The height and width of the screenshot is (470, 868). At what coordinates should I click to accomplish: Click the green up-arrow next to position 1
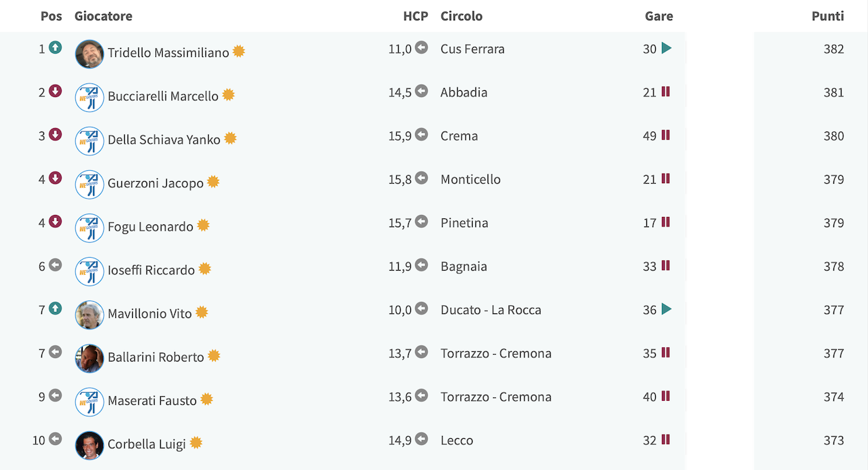(x=56, y=47)
